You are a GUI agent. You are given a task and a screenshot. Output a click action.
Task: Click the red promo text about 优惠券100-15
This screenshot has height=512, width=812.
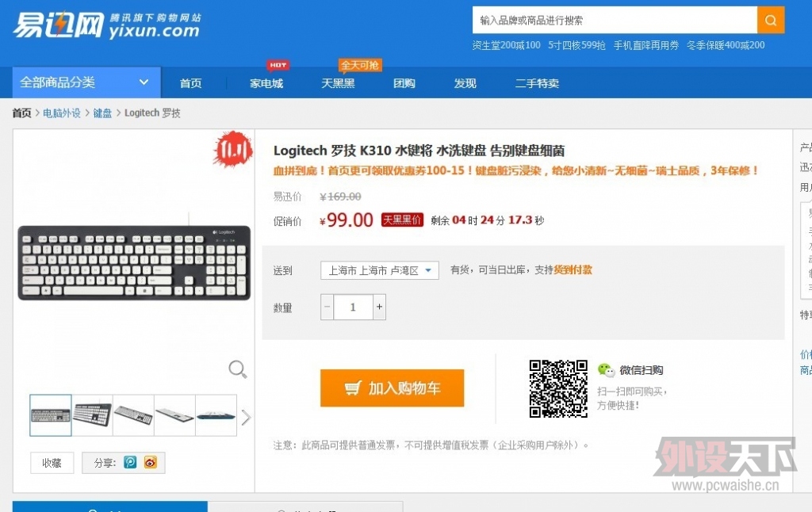[515, 170]
